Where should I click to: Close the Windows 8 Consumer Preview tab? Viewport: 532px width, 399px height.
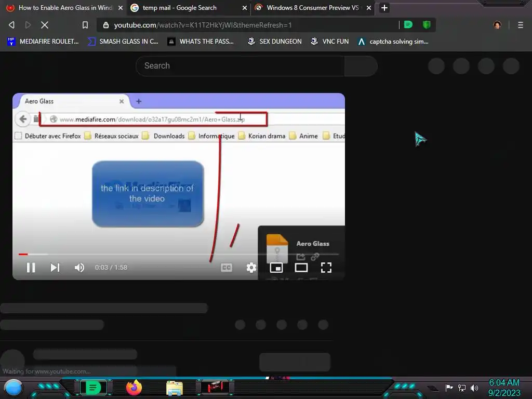click(369, 8)
